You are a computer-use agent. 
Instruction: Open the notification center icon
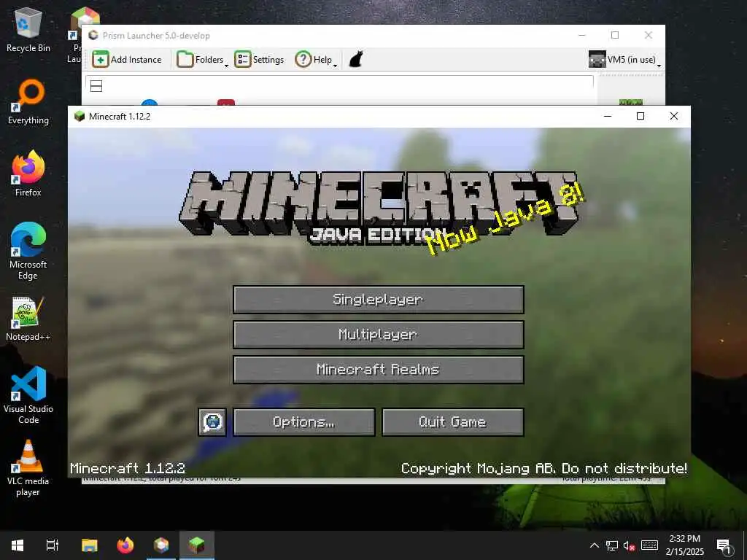(724, 545)
